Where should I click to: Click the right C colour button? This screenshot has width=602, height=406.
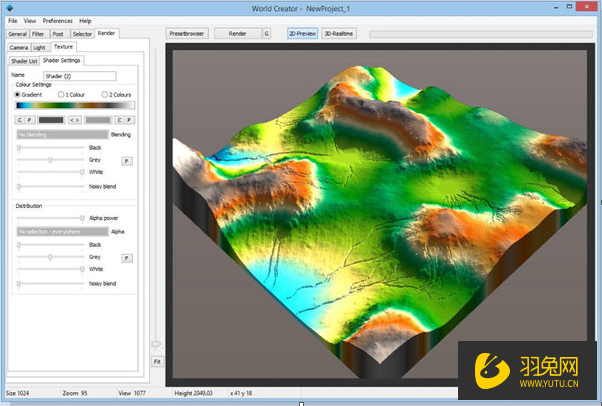click(120, 120)
